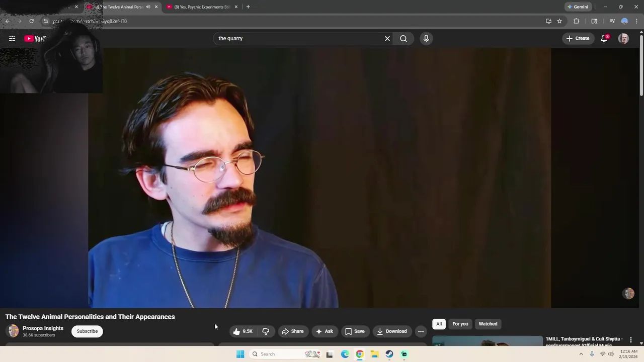644x362 pixels.
Task: Open File Explorer from taskbar
Action: coord(374,354)
